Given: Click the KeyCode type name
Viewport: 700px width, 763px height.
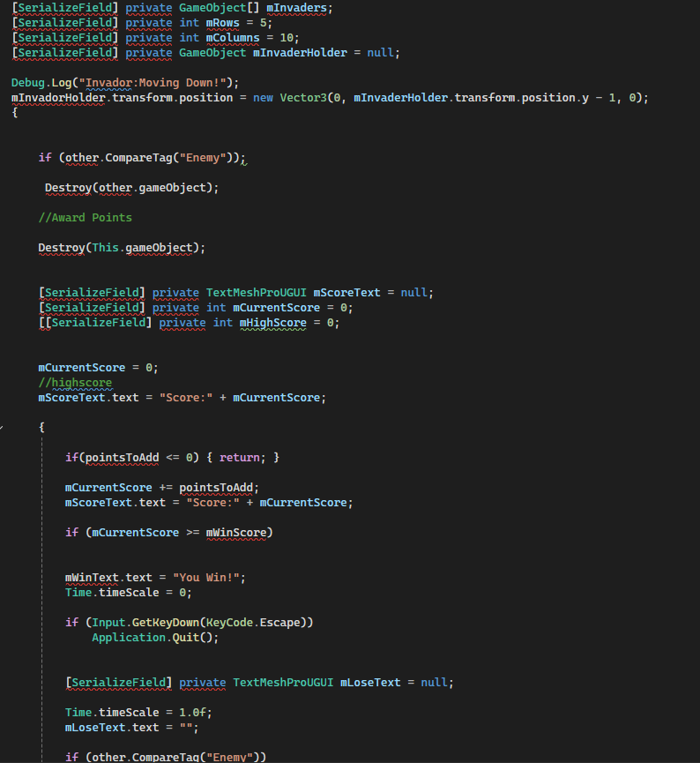Looking at the screenshot, I should pos(229,623).
